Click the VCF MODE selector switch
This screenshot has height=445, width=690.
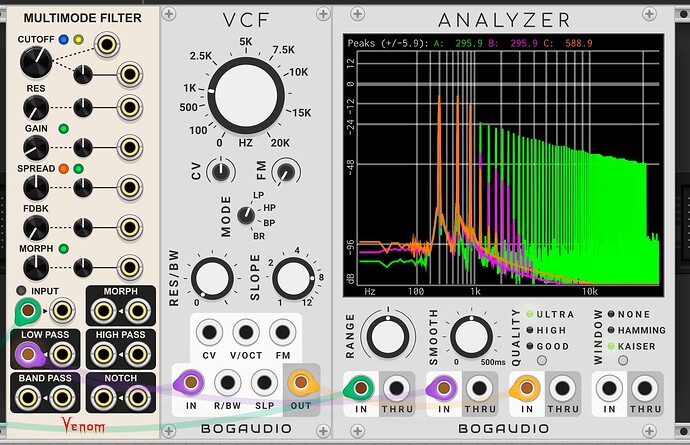(242, 214)
